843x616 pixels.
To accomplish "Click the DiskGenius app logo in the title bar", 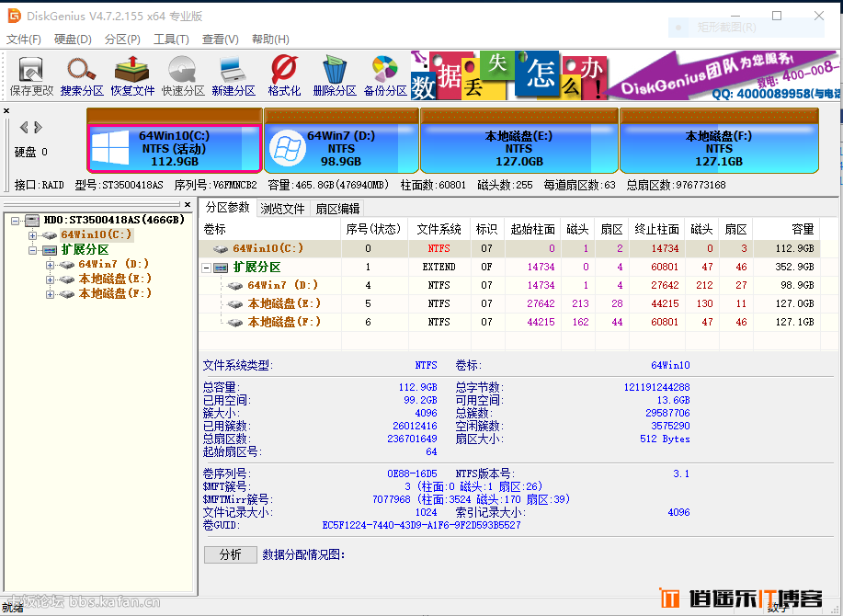I will [x=15, y=17].
